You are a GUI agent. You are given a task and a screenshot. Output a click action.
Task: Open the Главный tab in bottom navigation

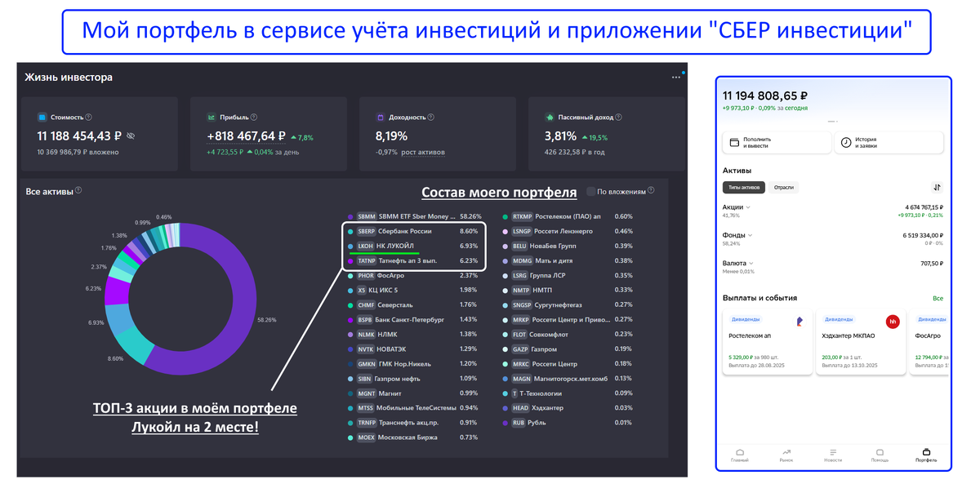(x=740, y=455)
